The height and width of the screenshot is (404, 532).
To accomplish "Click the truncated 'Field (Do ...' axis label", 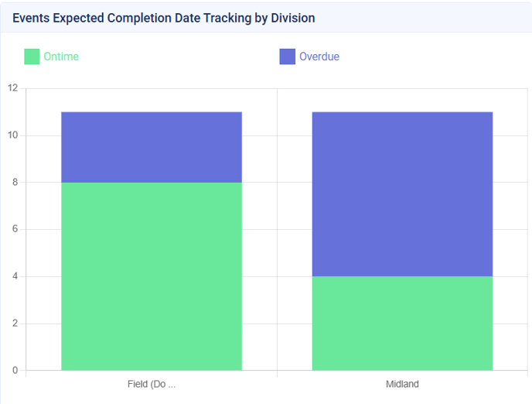I will [152, 384].
